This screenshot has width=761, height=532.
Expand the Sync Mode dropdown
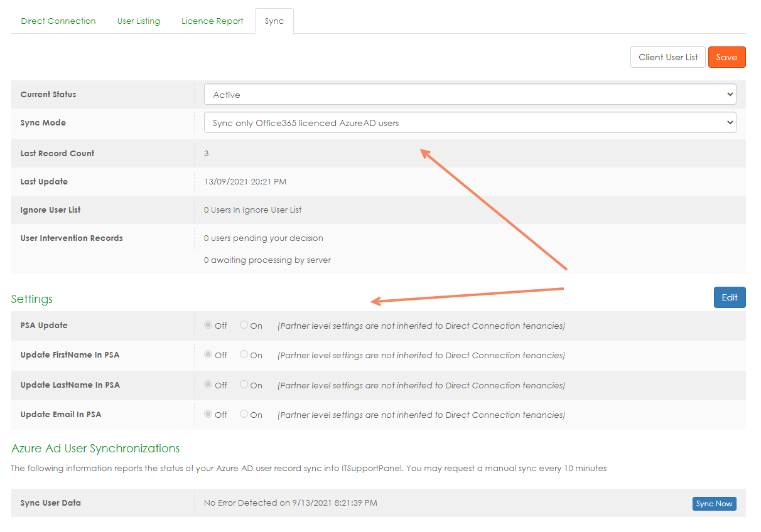coord(470,123)
